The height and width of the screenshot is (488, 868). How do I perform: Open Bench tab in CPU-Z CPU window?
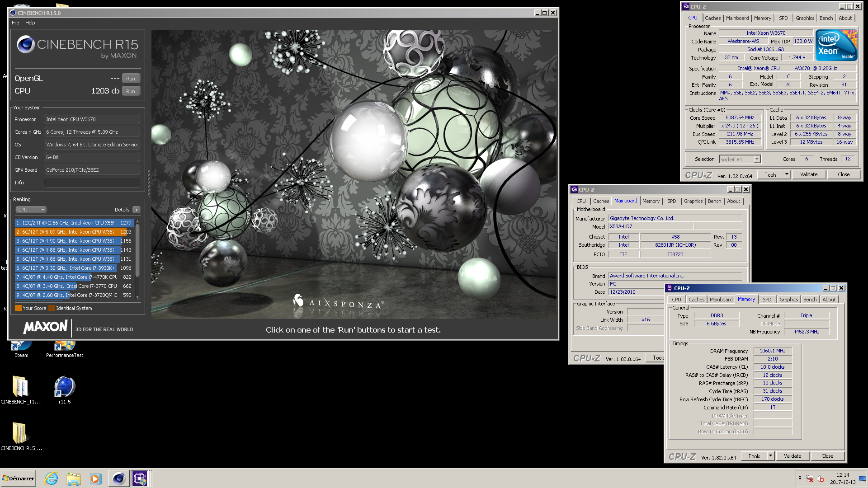point(826,18)
